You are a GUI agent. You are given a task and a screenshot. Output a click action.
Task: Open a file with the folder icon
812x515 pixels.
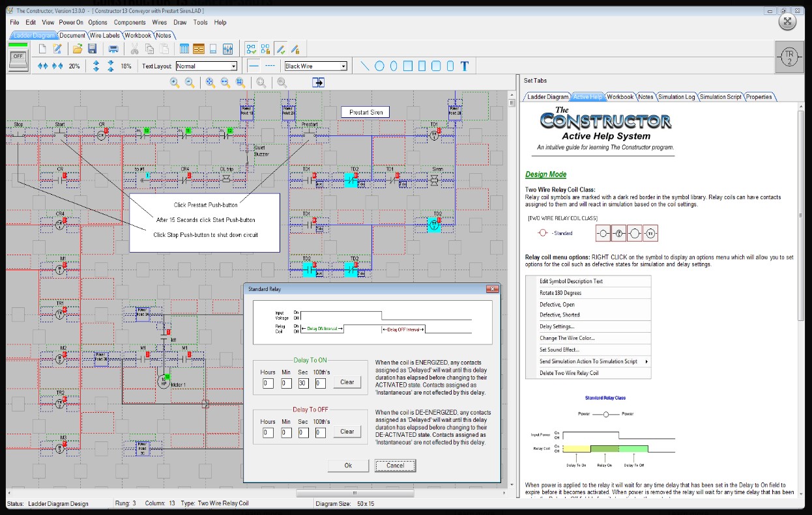click(x=78, y=49)
